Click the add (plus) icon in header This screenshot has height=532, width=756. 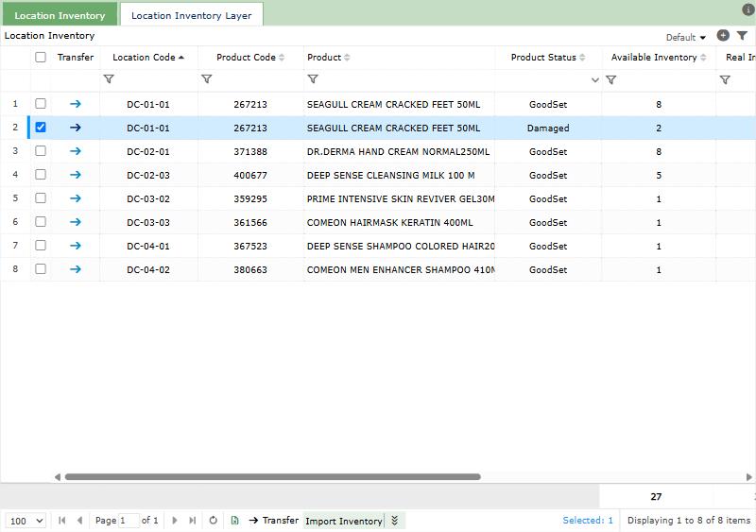click(723, 35)
